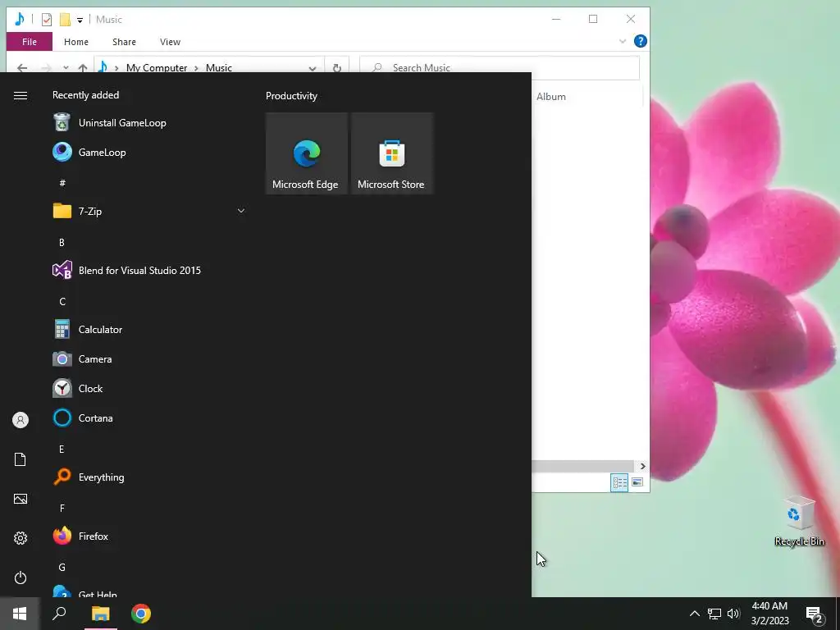This screenshot has width=840, height=630.
Task: Open the taskbar clock showing 4:40 AM
Action: click(769, 614)
